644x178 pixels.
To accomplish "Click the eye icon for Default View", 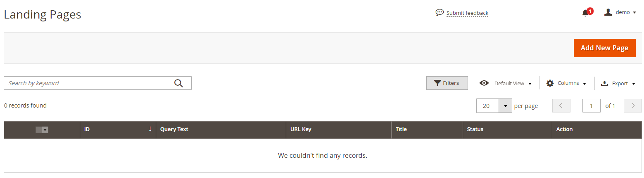I will pos(484,83).
